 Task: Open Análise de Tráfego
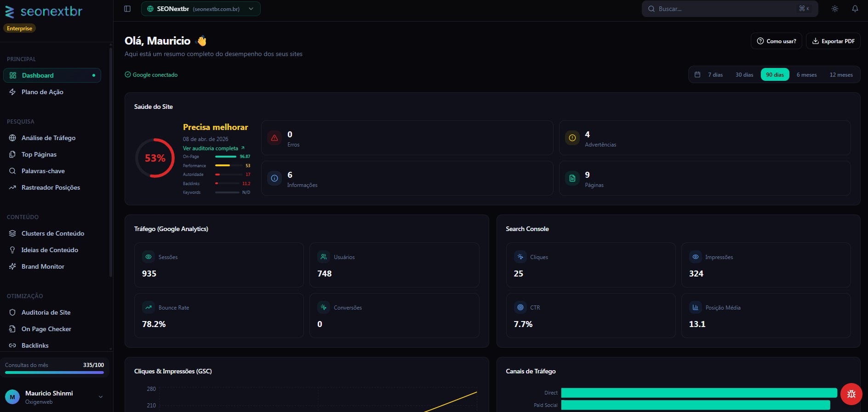pos(52,138)
